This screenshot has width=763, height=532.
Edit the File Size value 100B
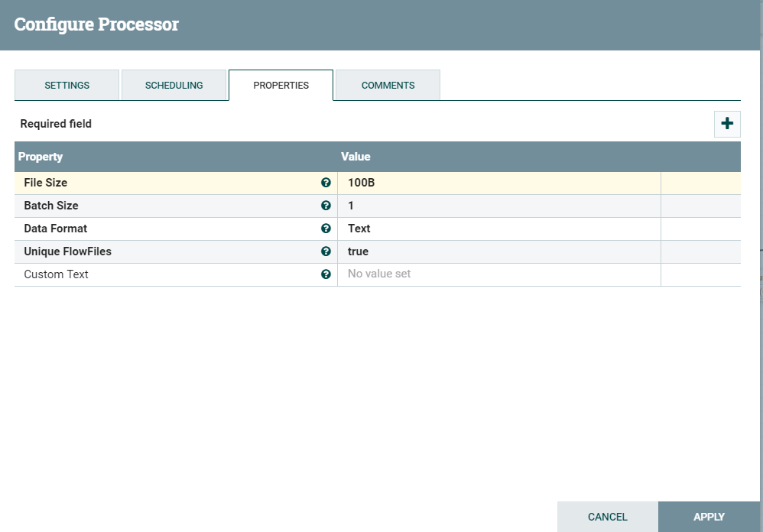click(499, 183)
